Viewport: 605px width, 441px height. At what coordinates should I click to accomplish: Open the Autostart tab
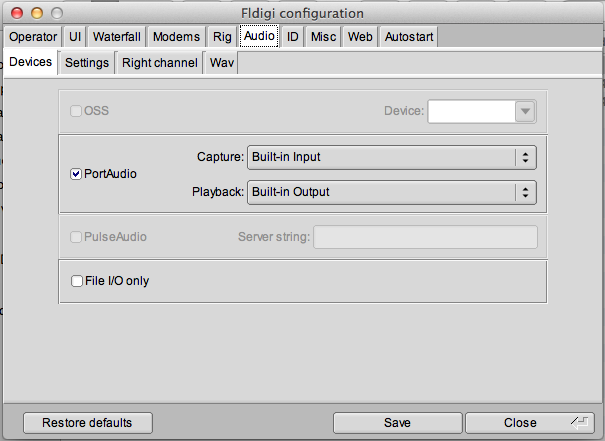coord(408,37)
